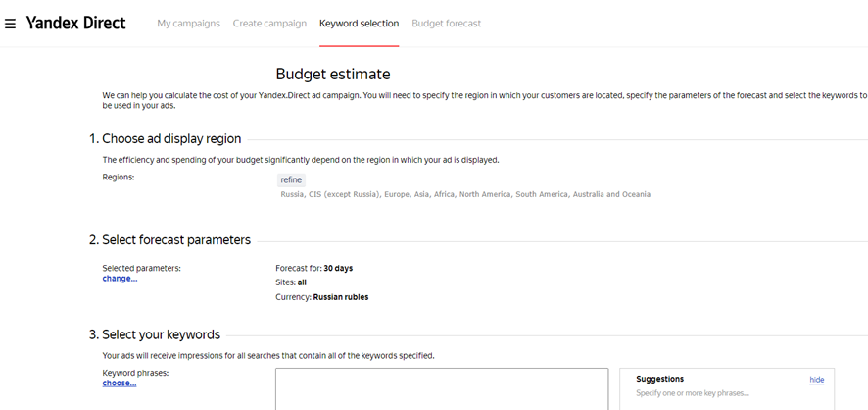Go to the Budget forecast tab
868x410 pixels.
(446, 24)
